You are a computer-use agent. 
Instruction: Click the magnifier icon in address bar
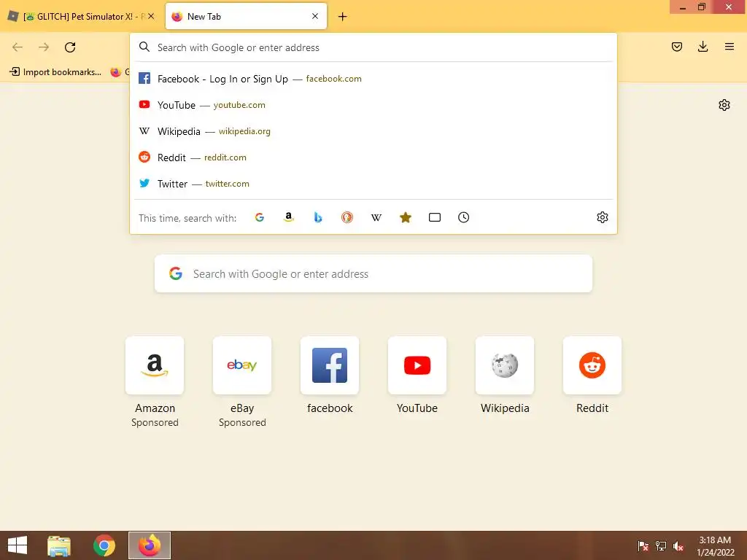coord(144,47)
